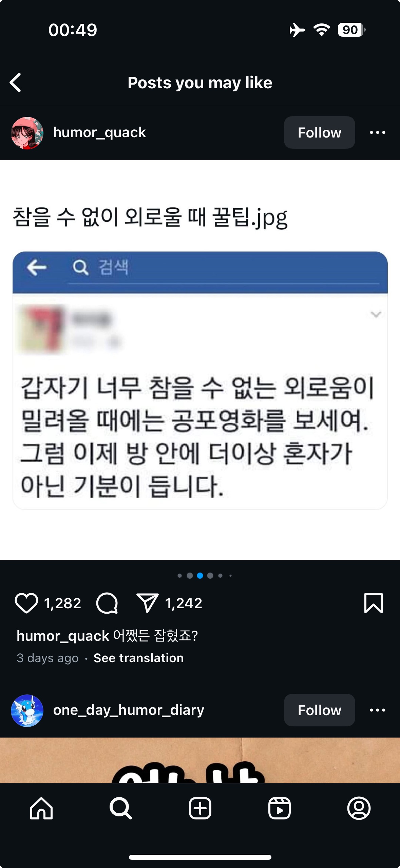This screenshot has width=400, height=868.
Task: Tap See translation under the caption
Action: tap(138, 658)
